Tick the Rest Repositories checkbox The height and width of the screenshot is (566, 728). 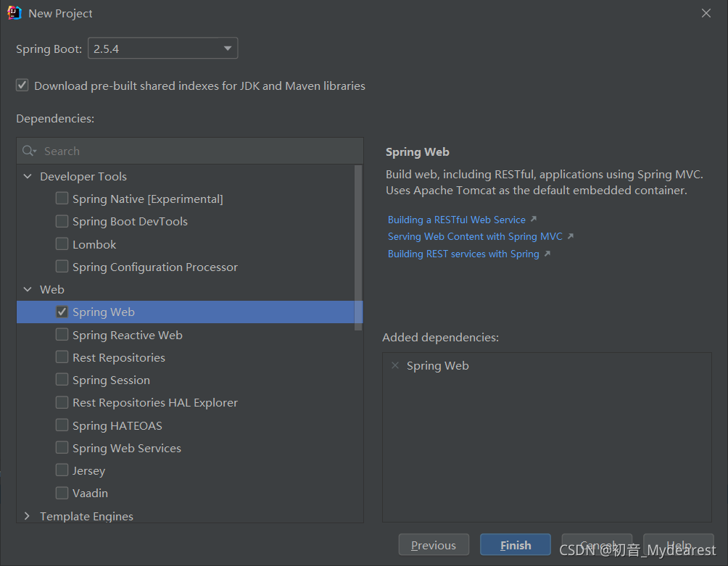(x=62, y=357)
